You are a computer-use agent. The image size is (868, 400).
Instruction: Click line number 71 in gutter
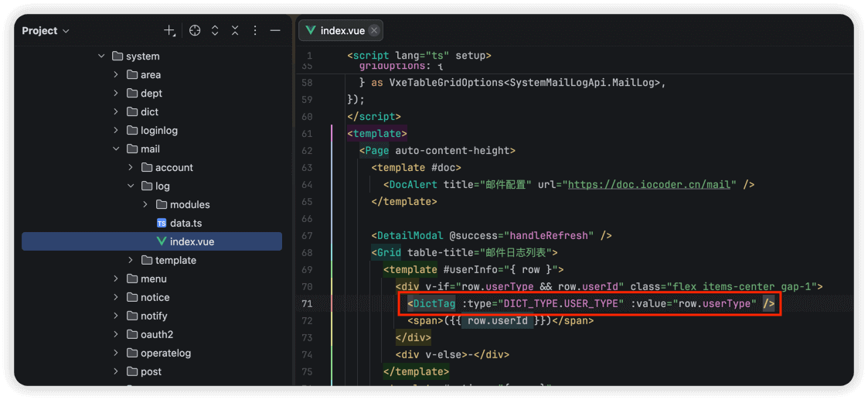[308, 303]
